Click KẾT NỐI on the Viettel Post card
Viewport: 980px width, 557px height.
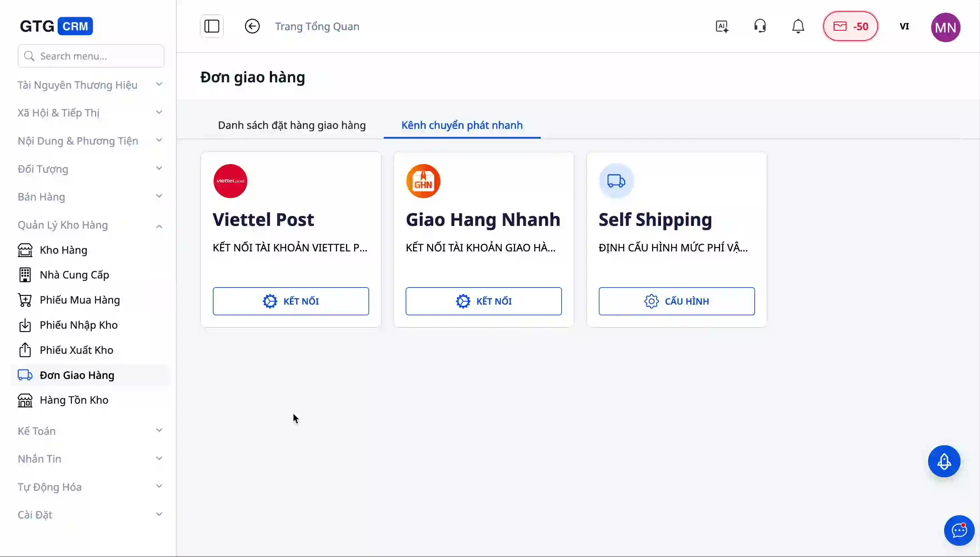[291, 301]
